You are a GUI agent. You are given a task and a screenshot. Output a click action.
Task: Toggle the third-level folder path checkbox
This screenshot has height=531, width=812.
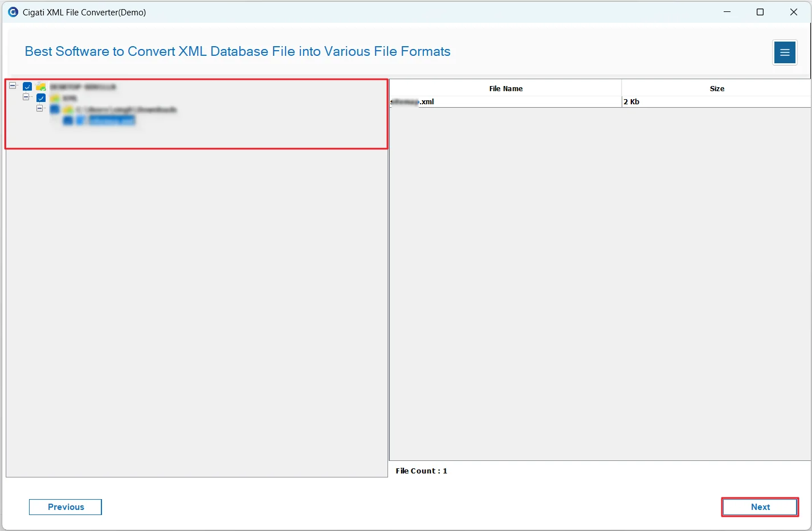55,109
